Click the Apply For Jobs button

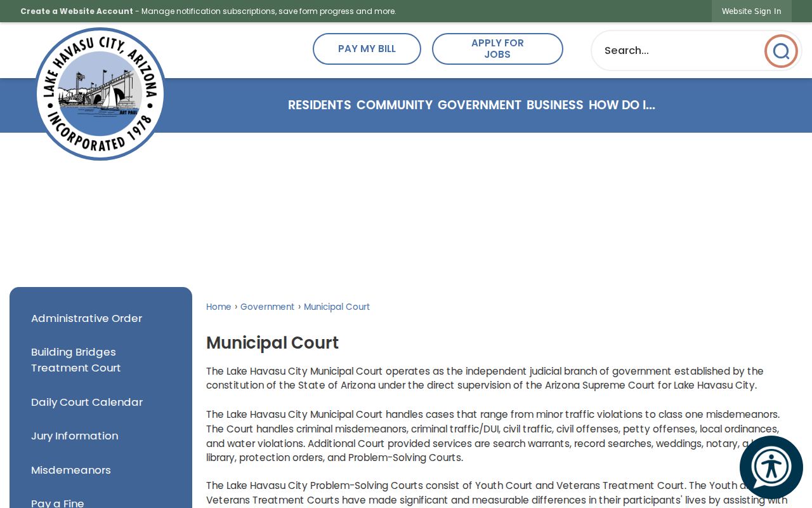[x=497, y=49]
